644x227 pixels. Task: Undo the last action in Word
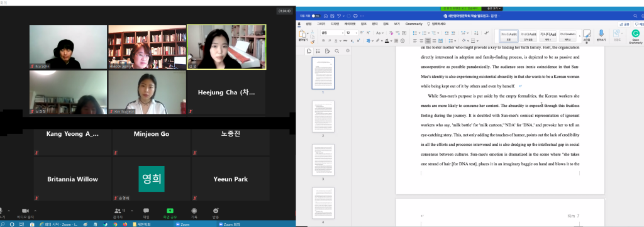pyautogui.click(x=339, y=16)
